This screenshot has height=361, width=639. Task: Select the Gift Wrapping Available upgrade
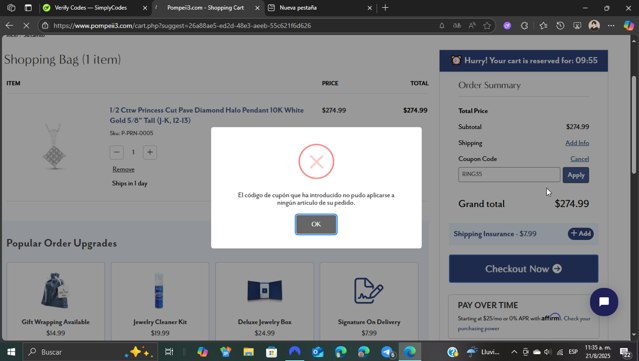coord(55,301)
